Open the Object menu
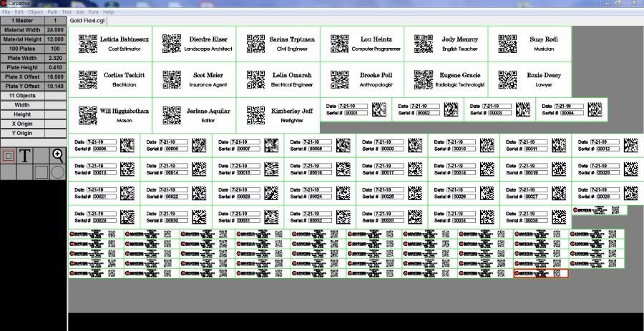 pos(36,12)
